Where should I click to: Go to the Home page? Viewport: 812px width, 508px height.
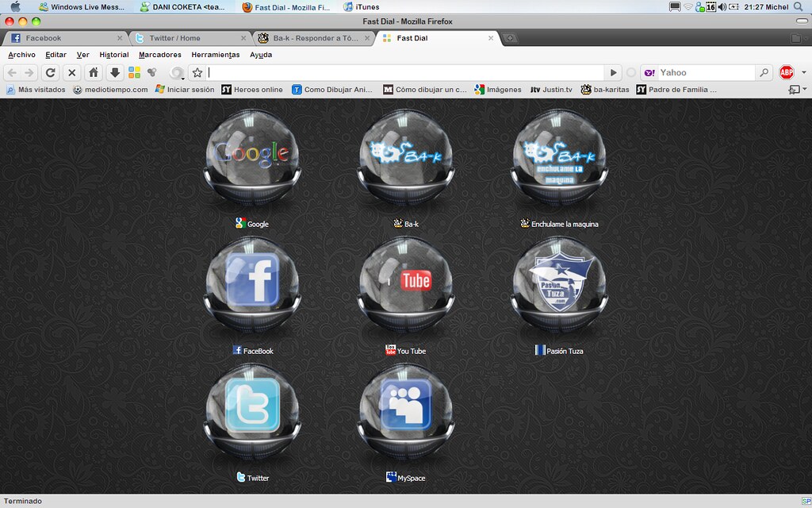pos(93,72)
